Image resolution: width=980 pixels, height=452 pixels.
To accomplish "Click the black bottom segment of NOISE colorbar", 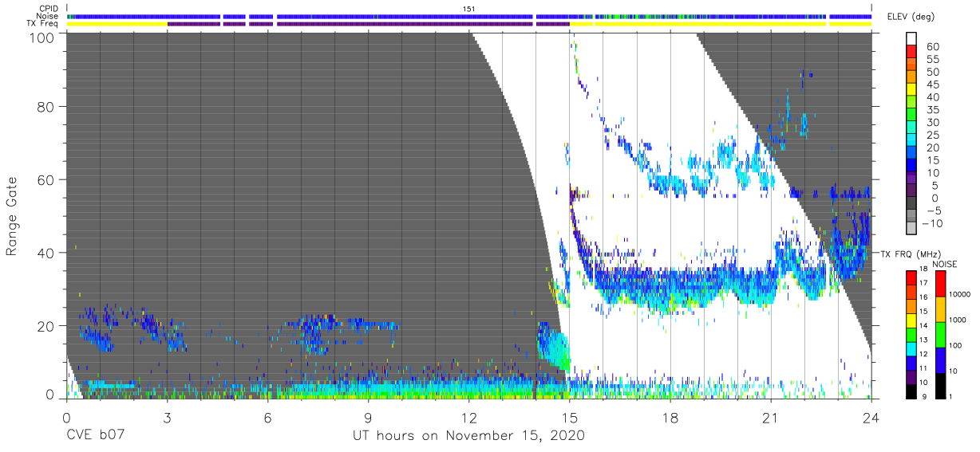I will tap(939, 385).
